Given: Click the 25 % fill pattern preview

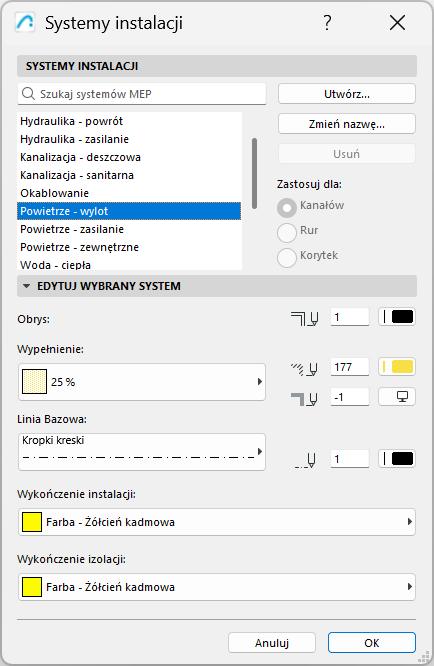Looking at the screenshot, I should tap(34, 381).
